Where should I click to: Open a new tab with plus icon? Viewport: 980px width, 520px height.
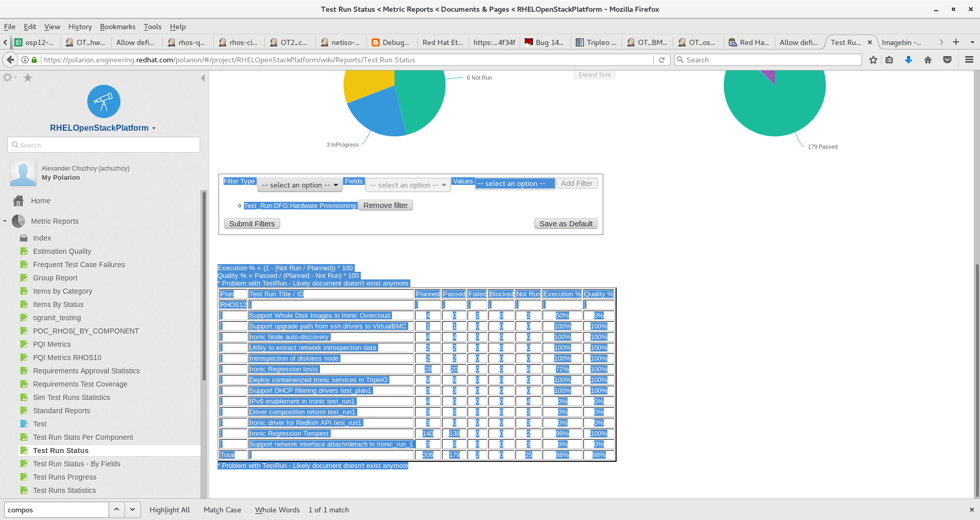point(956,42)
